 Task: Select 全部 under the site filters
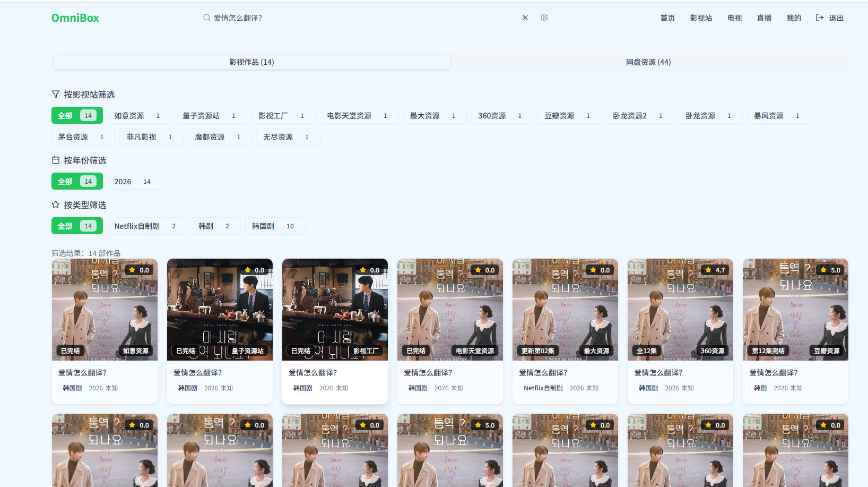76,115
